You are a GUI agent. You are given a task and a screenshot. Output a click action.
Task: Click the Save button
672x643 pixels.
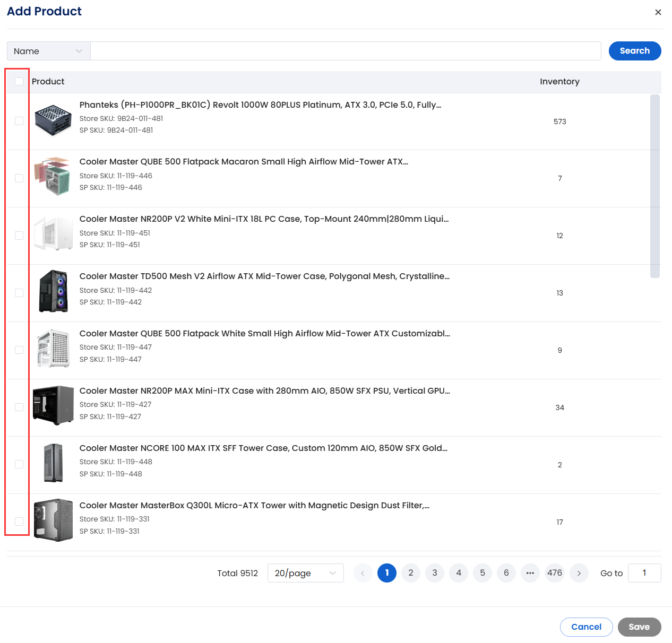click(640, 627)
